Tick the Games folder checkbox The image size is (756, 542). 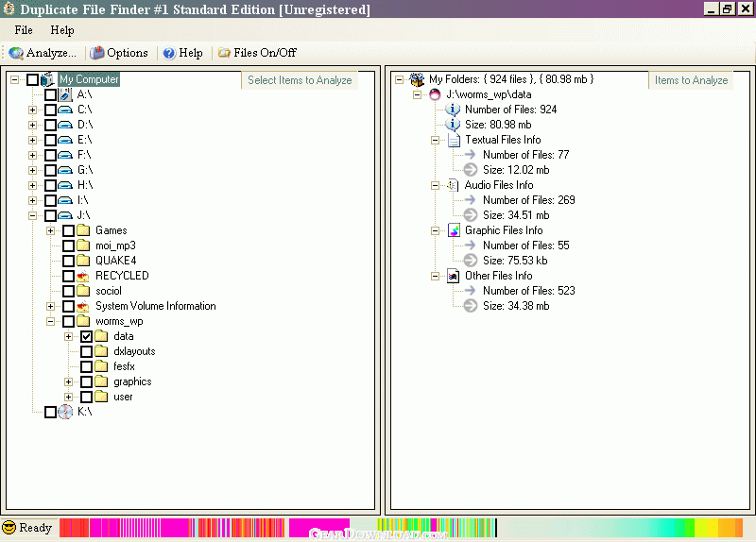tap(68, 230)
